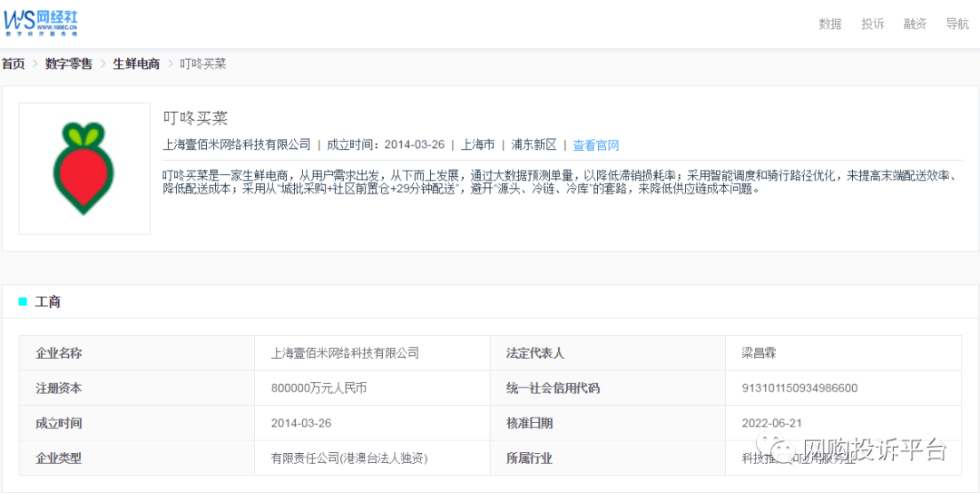The image size is (980, 493).
Task: Select the 成立时间 label cell in table
Action: click(137, 423)
